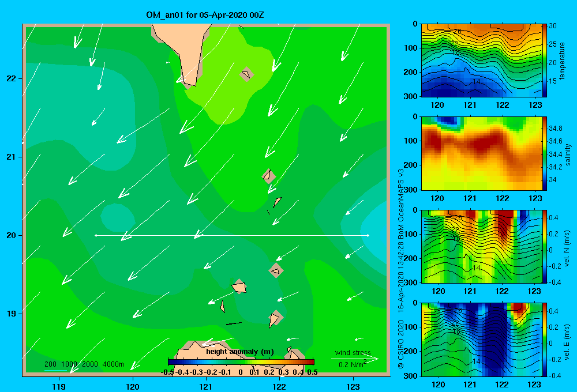Click the vel. E panel's color bar

[545, 340]
